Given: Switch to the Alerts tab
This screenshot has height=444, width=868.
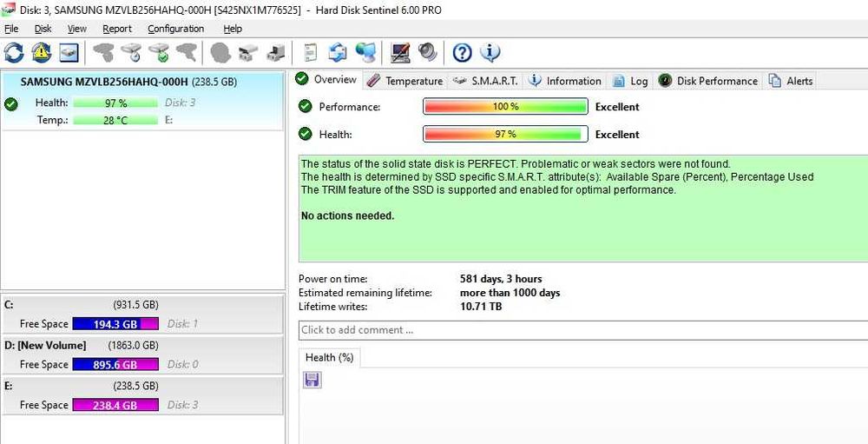Looking at the screenshot, I should [790, 81].
